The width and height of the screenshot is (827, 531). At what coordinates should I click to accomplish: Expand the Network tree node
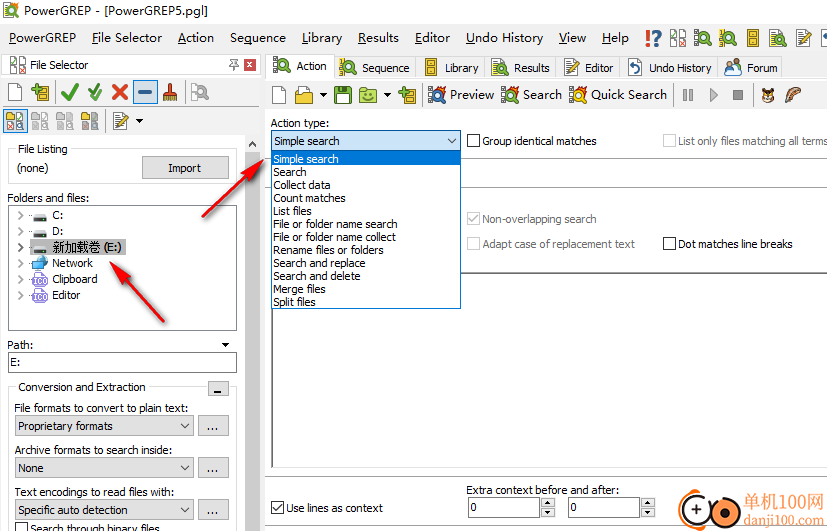point(21,263)
